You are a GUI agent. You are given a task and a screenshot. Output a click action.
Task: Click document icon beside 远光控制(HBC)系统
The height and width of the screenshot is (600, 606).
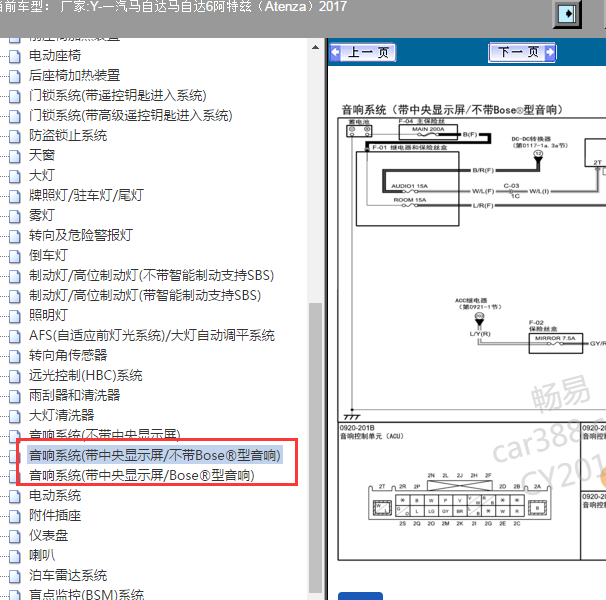(15, 377)
